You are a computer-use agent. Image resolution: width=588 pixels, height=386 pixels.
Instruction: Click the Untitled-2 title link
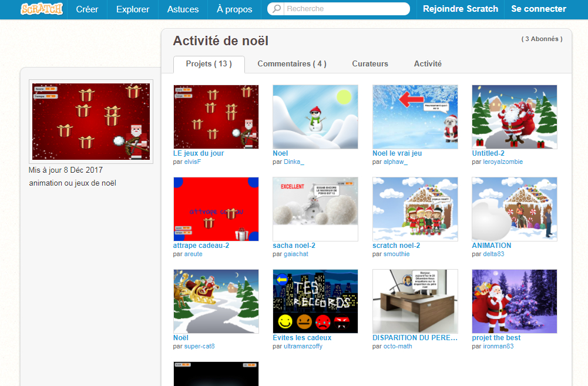(488, 153)
